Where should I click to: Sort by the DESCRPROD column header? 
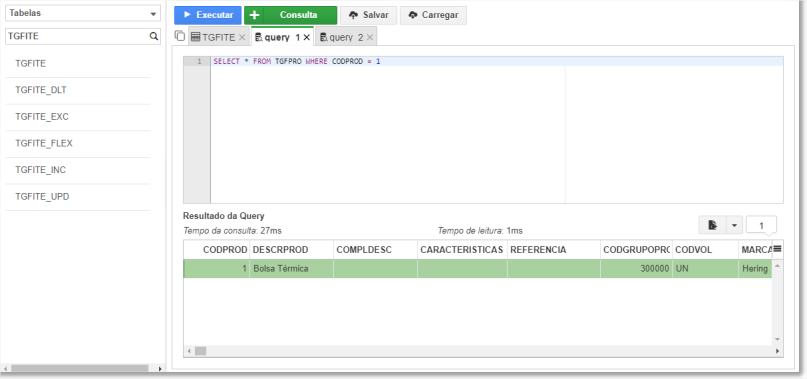click(292, 250)
